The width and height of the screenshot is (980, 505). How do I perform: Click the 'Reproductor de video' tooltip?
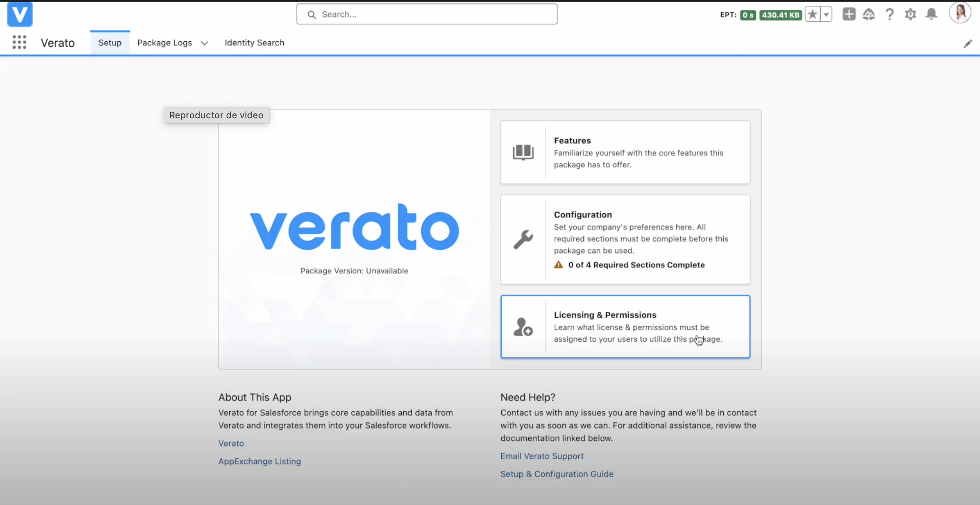tap(216, 115)
